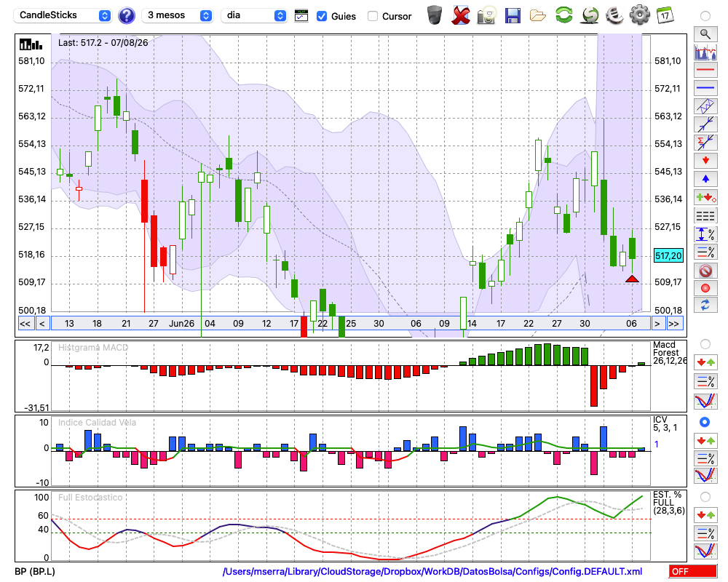Open the 3 mesos period dropdown
The width and height of the screenshot is (728, 582).
coord(177,15)
